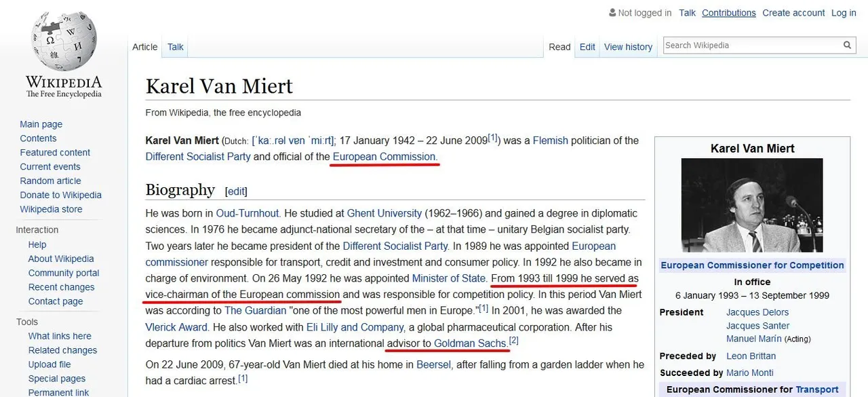This screenshot has height=397, width=868.
Task: Open the Contact page link
Action: point(56,301)
